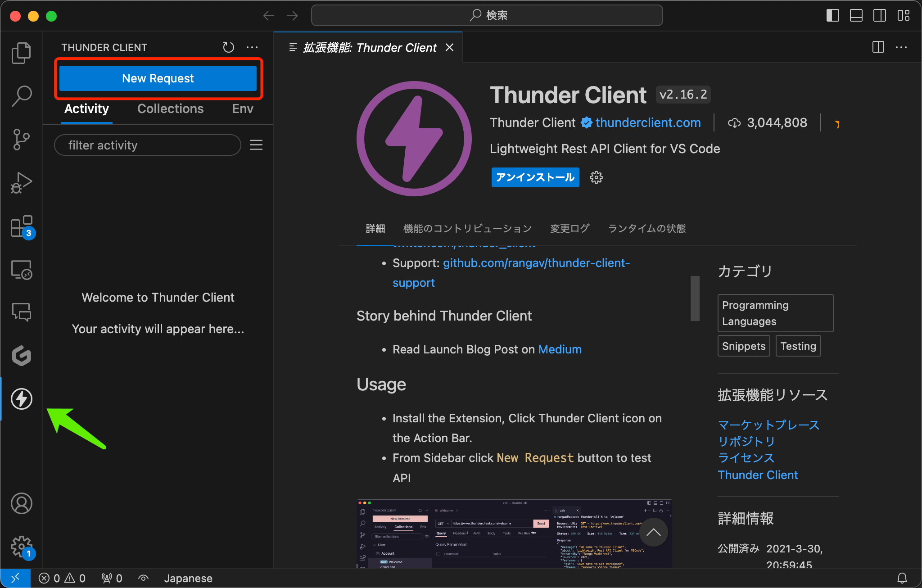
Task: Open notifications bell in status bar
Action: click(x=902, y=578)
